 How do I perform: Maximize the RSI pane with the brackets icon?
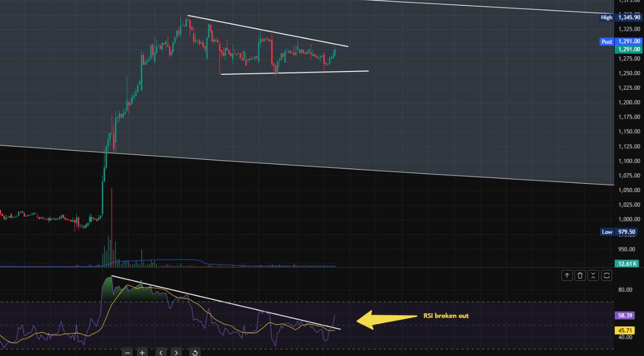[x=606, y=276]
